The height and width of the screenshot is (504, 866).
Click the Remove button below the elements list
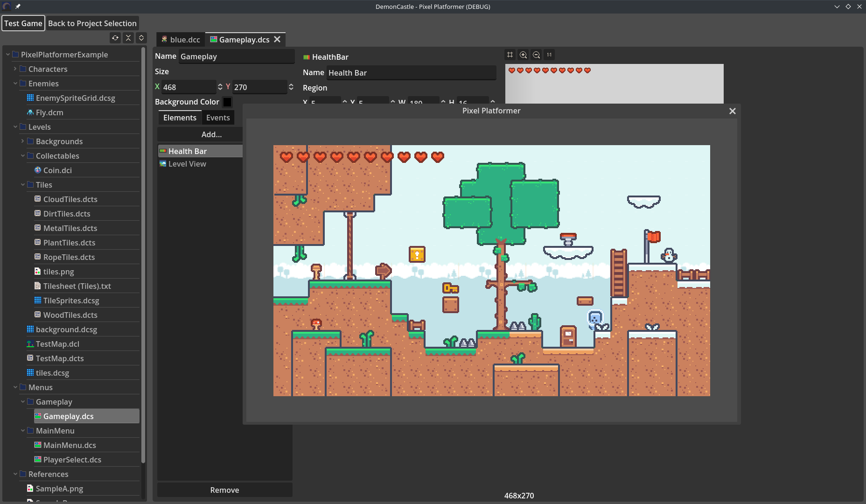(224, 490)
